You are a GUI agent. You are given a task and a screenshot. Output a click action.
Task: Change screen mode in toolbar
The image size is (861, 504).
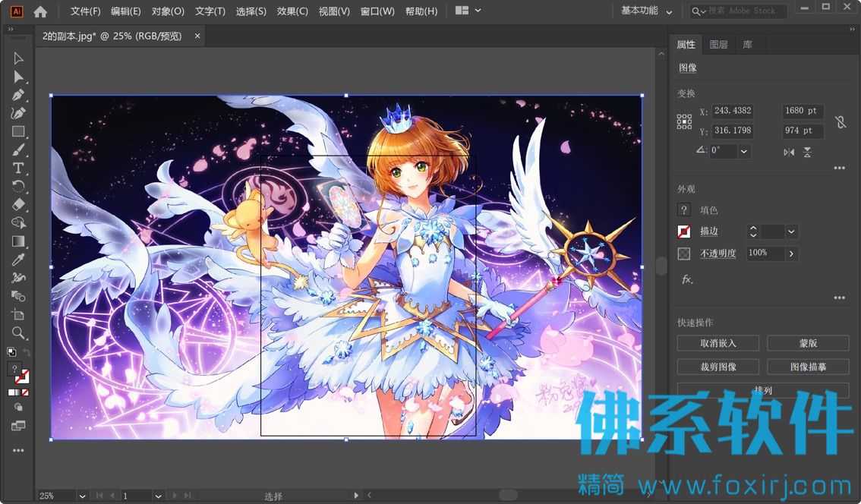(x=18, y=426)
